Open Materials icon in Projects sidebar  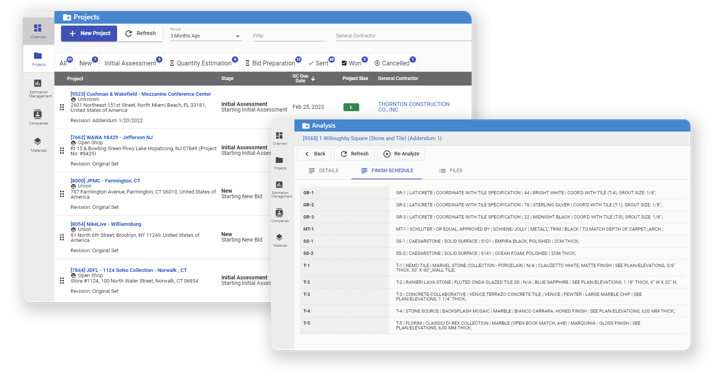coord(38,144)
